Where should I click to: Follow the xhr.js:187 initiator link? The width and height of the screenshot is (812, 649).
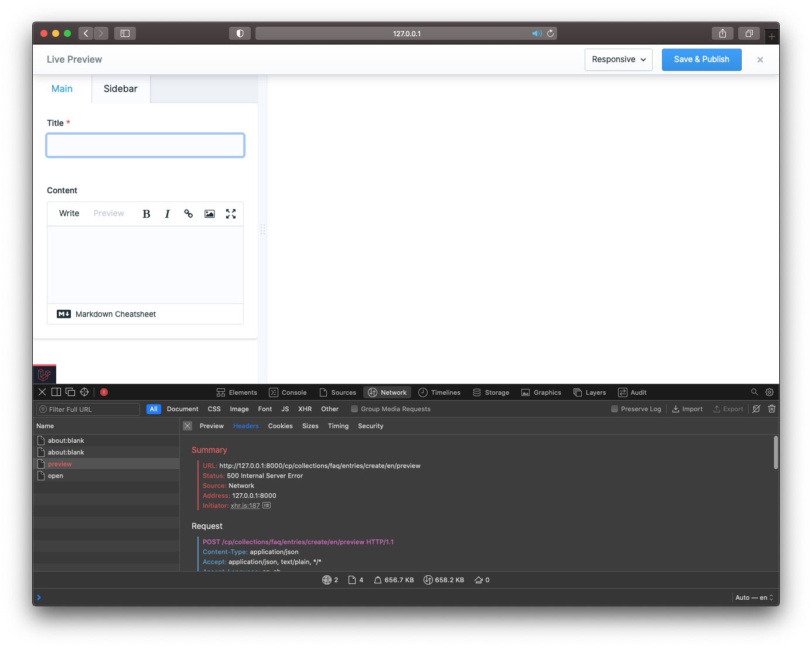(245, 505)
